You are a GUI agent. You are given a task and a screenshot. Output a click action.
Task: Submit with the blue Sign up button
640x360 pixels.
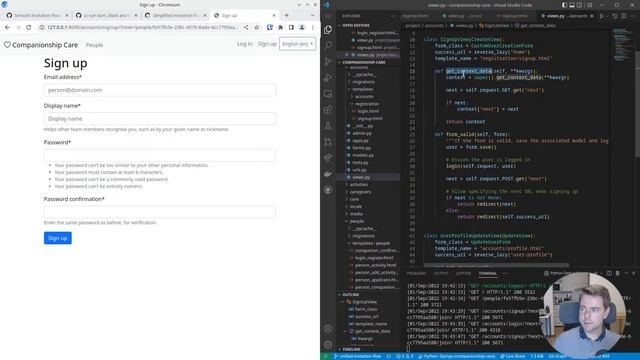58,238
